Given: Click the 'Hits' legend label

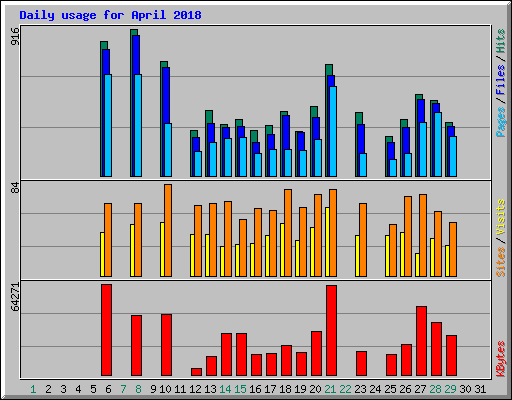Looking at the screenshot, I should (500, 41).
